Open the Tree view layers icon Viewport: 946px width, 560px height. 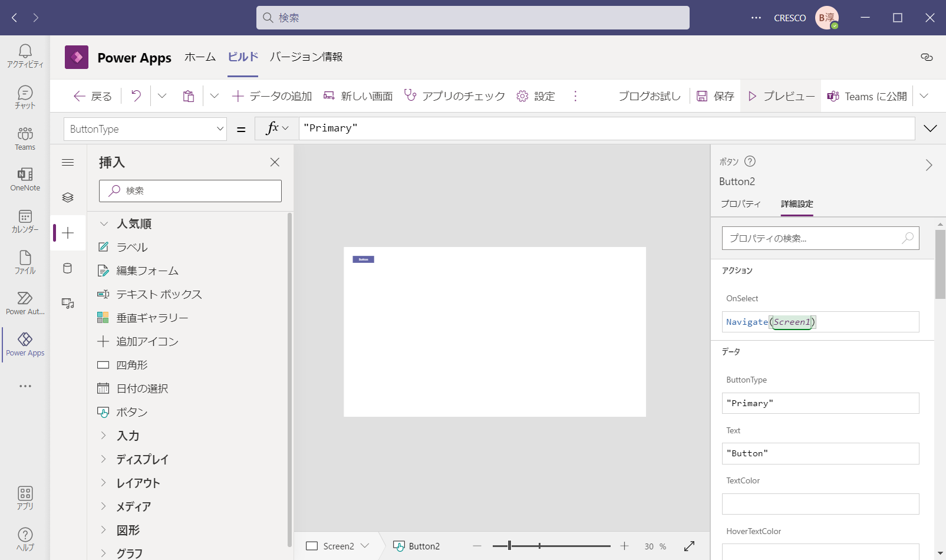(68, 197)
